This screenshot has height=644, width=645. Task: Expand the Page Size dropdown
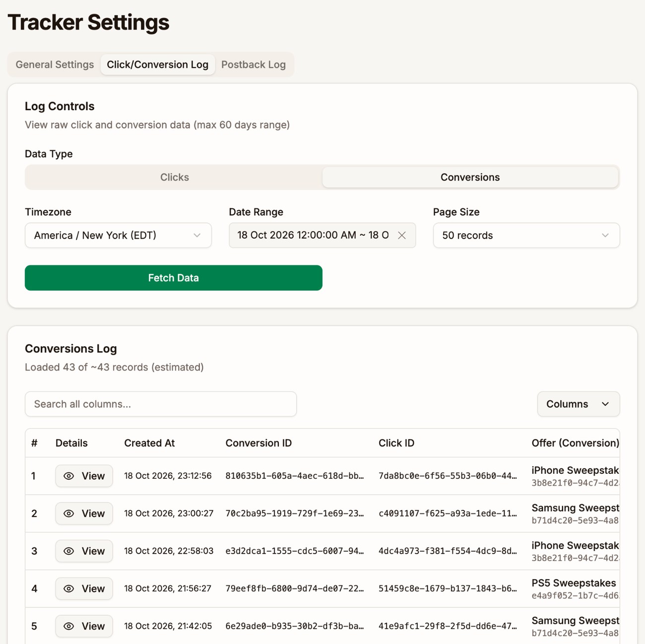click(526, 235)
